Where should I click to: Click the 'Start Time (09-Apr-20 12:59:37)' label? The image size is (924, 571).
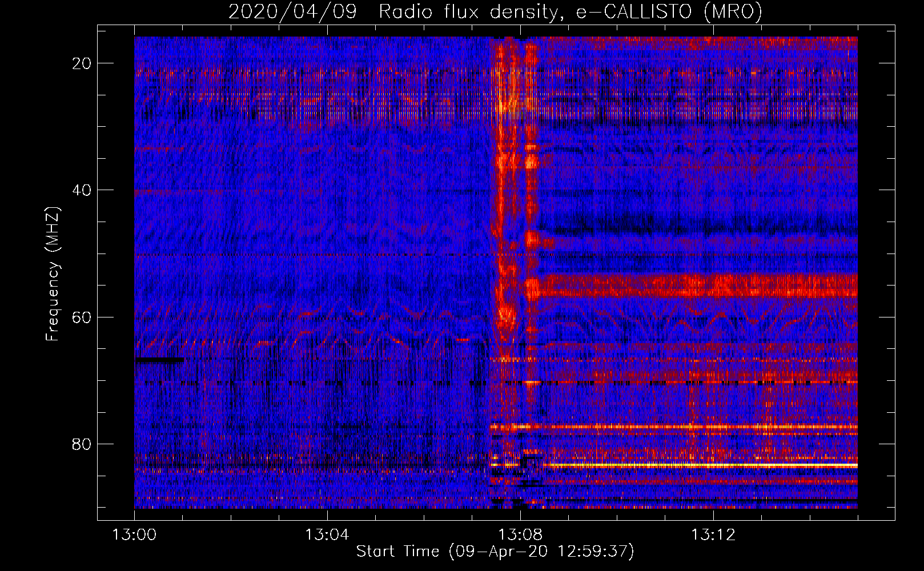pyautogui.click(x=495, y=552)
